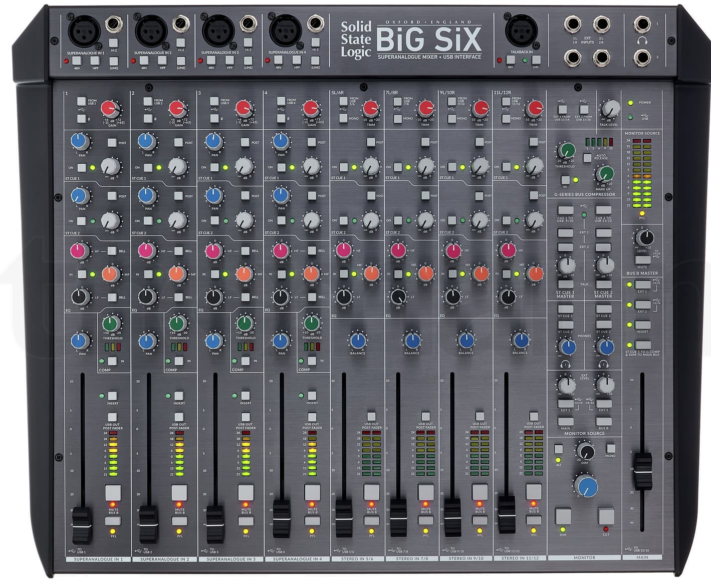Screen dimensions: 711x588
Task: Click the Talkback In XLR socket
Action: pyautogui.click(x=521, y=31)
